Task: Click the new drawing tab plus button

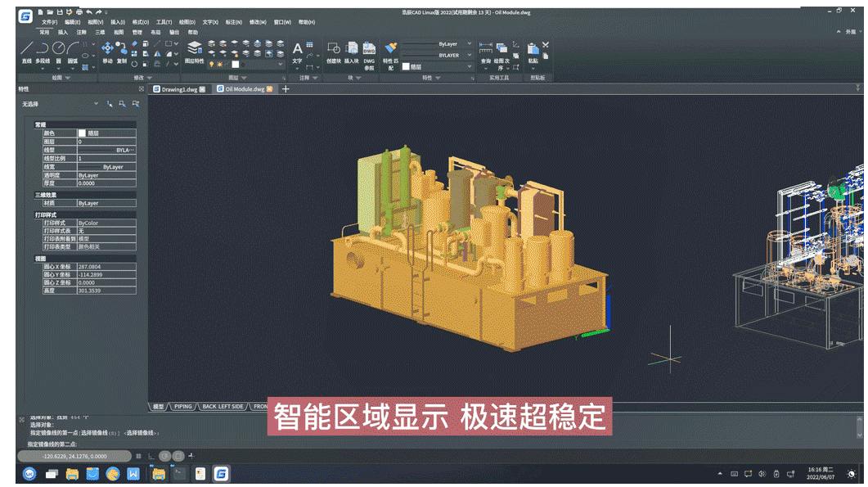Action: [286, 89]
